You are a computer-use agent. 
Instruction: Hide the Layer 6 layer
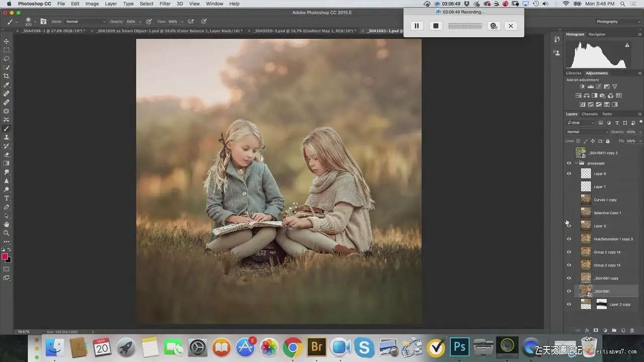569,173
